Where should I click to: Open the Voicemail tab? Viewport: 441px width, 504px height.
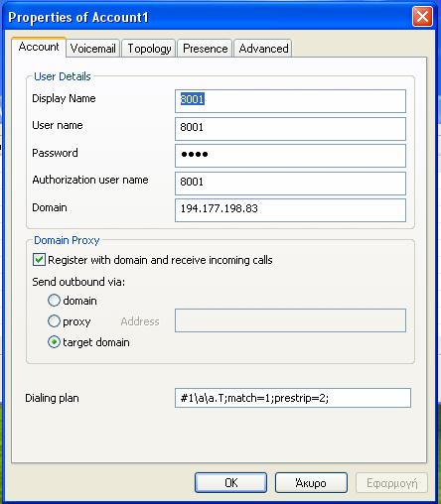click(x=93, y=49)
